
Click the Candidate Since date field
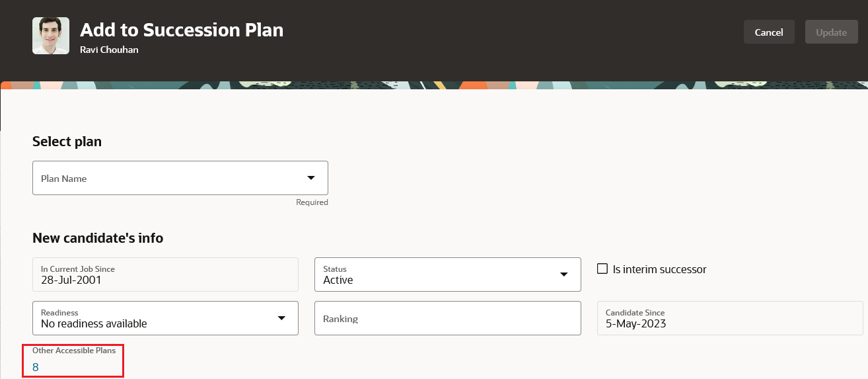coord(730,318)
